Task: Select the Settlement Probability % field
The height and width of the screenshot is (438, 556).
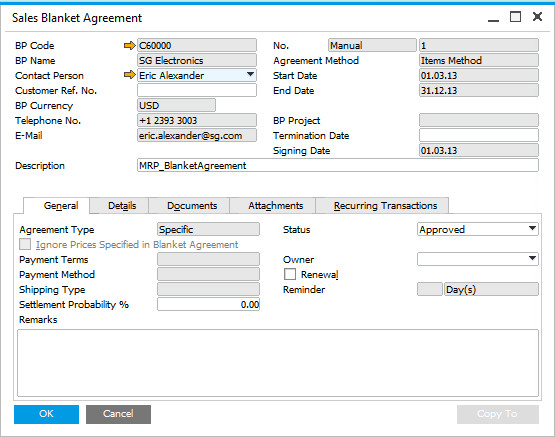Action: pyautogui.click(x=208, y=304)
